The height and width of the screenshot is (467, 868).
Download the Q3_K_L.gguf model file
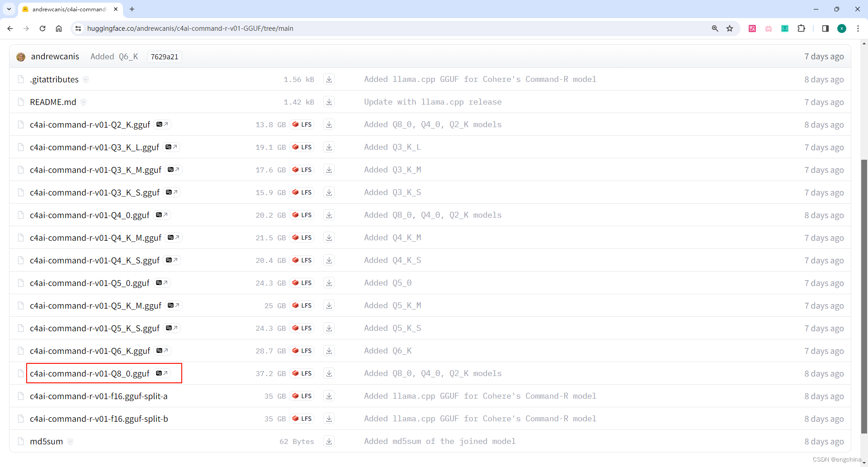pyautogui.click(x=329, y=147)
